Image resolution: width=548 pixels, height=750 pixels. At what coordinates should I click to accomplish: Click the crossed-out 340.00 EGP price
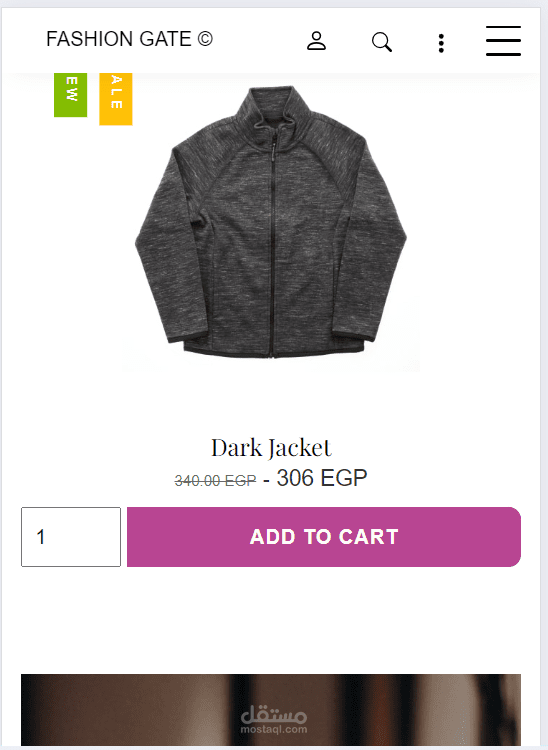click(215, 480)
